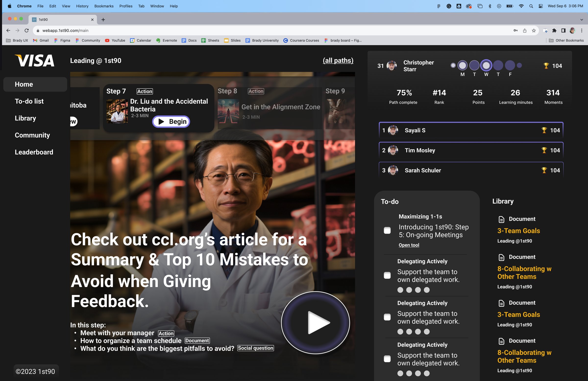
Task: Open Chrome extensions puzzle icon
Action: point(554,30)
